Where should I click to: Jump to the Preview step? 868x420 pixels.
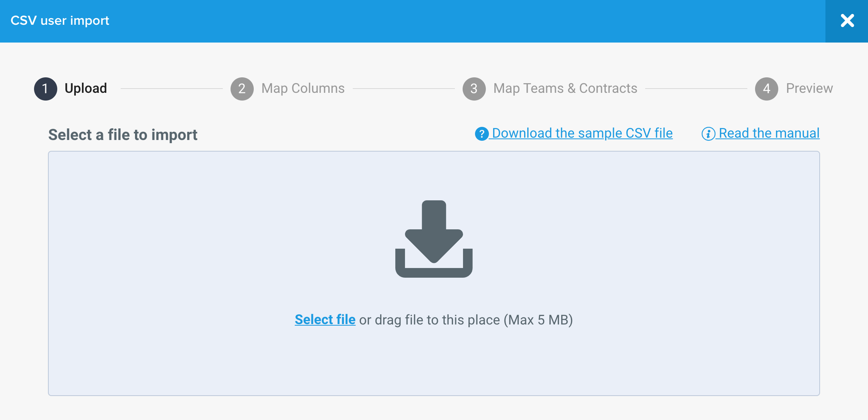[x=809, y=88]
